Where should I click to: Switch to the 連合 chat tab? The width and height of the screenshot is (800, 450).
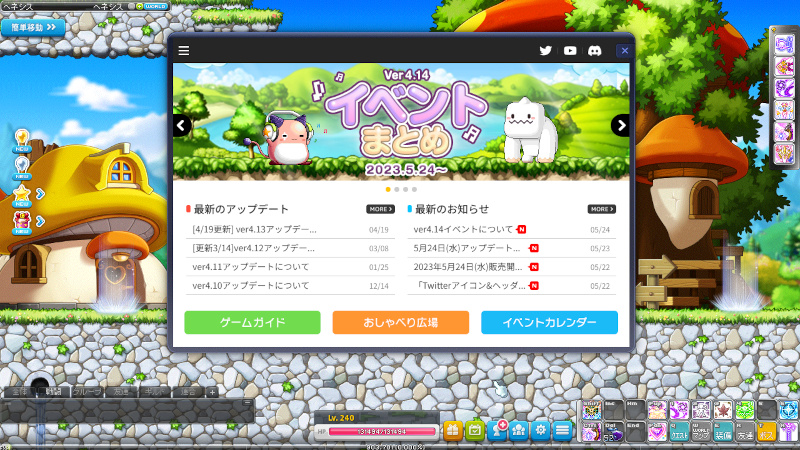(x=188, y=392)
